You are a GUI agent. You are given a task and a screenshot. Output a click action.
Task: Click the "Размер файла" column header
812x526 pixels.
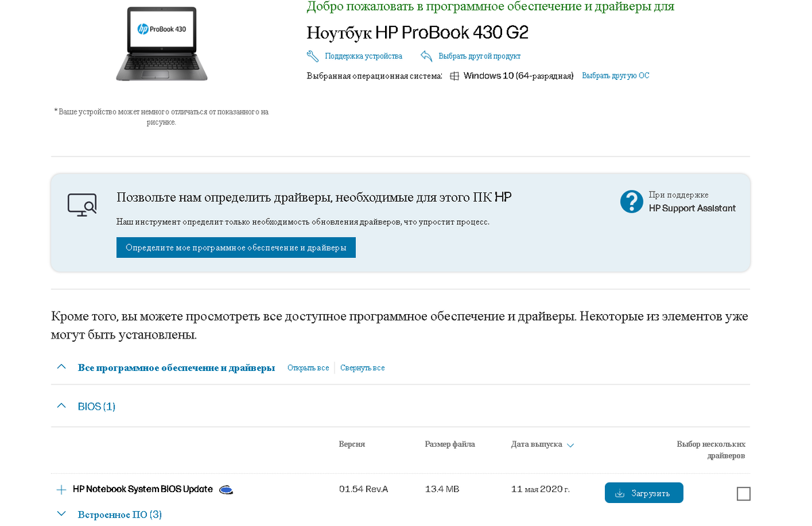[450, 444]
